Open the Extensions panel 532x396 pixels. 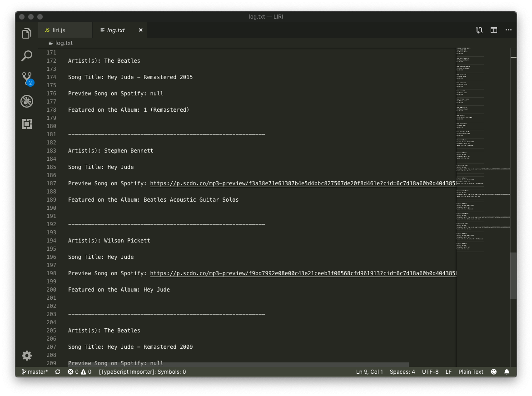(x=27, y=124)
